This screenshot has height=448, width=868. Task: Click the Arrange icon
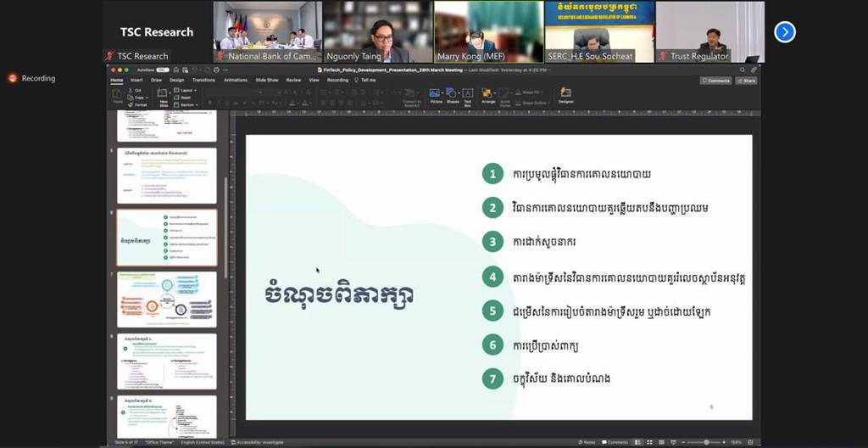click(487, 92)
